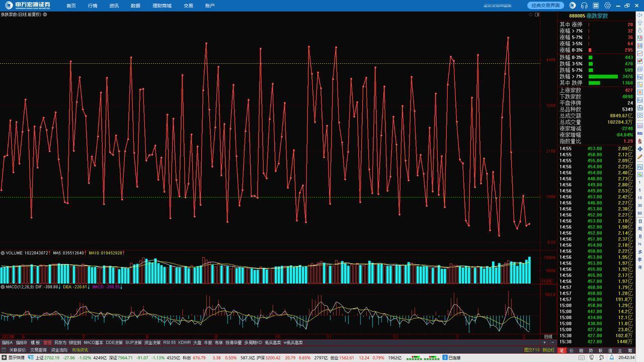Select the w低买高卖 indicator template
This screenshot has width=644, height=362.
[x=293, y=342]
